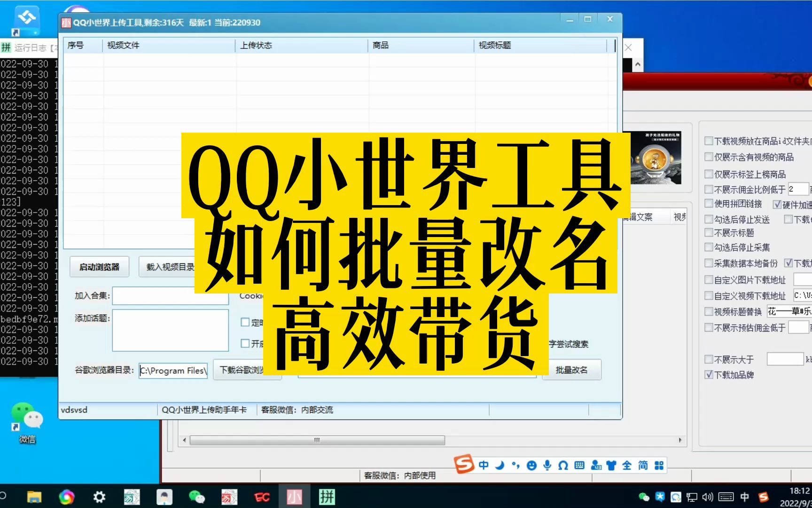
Task: Switch to the green 拼 app on the taskbar
Action: [x=327, y=497]
